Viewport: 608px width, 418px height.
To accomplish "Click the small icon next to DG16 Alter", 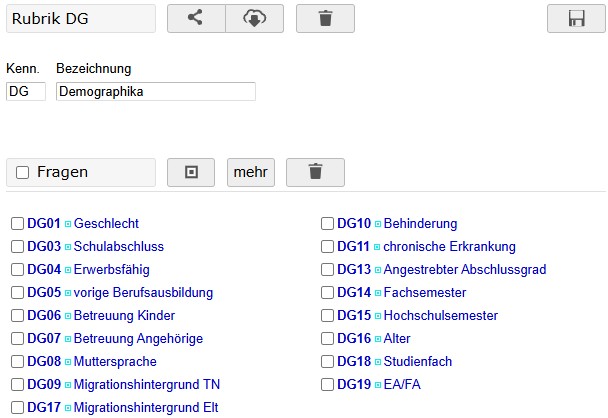I will (x=378, y=339).
